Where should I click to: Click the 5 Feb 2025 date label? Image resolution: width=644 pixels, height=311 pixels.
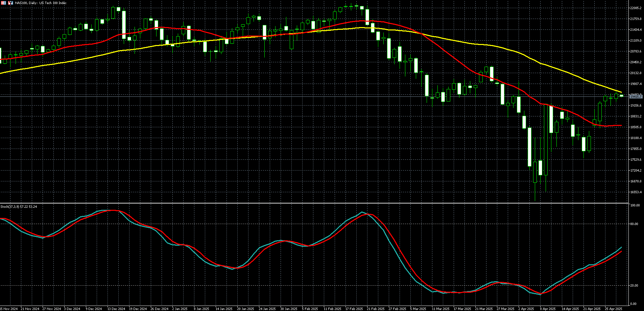coord(310,309)
